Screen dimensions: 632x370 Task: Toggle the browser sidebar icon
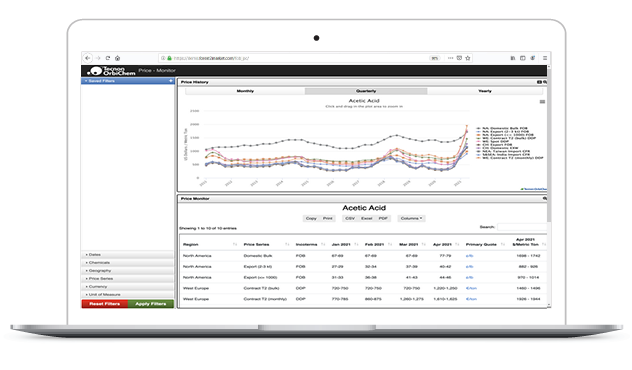pos(522,58)
